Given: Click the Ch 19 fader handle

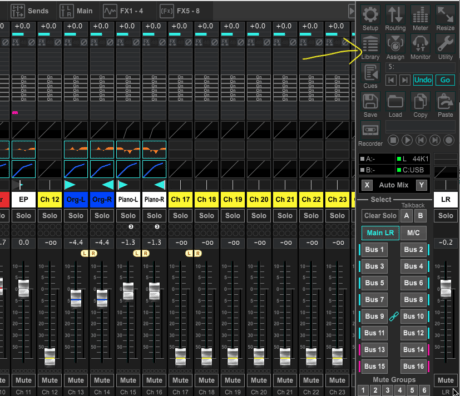Looking at the screenshot, I should point(233,357).
